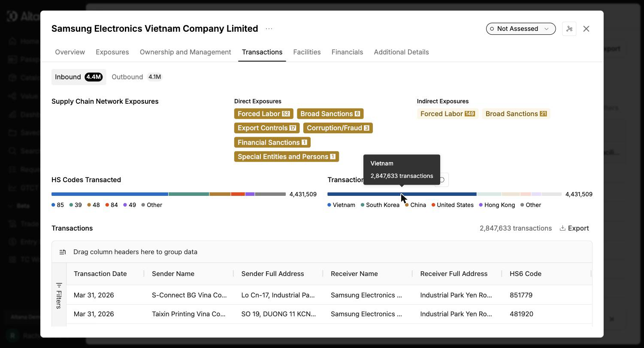
Task: Sort by Receiver Full Address column
Action: 454,273
